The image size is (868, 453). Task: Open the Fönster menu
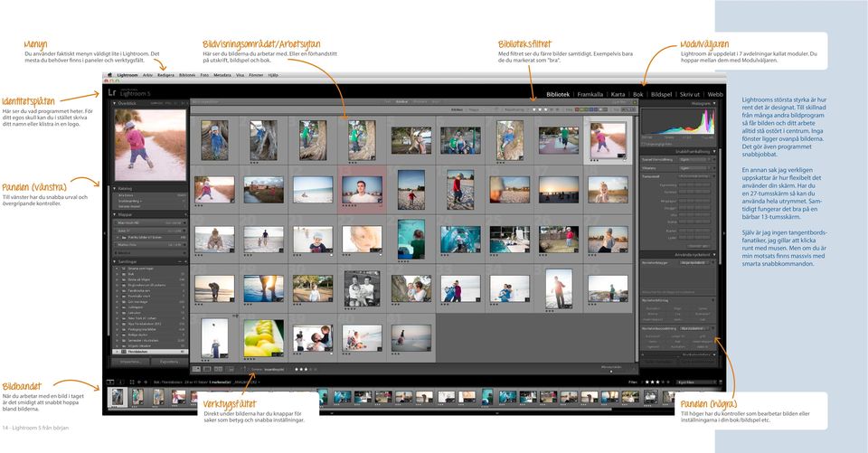(x=256, y=75)
